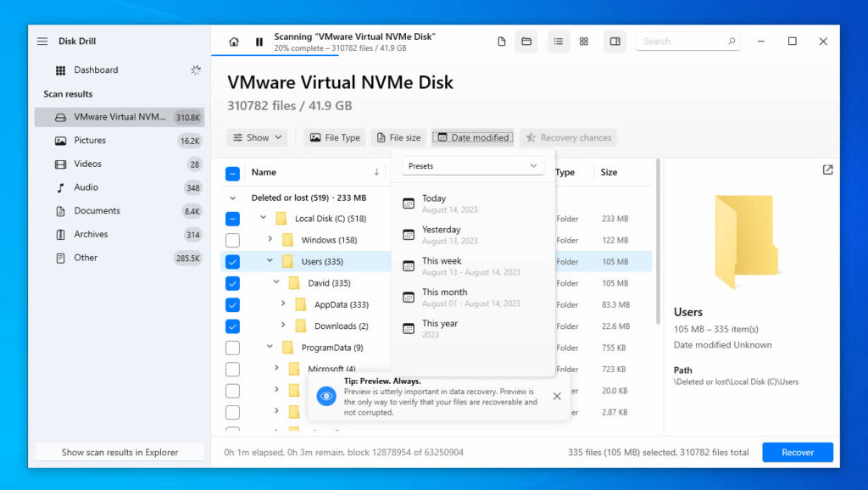Open the Show filter dropdown
The width and height of the screenshot is (868, 490).
[256, 137]
